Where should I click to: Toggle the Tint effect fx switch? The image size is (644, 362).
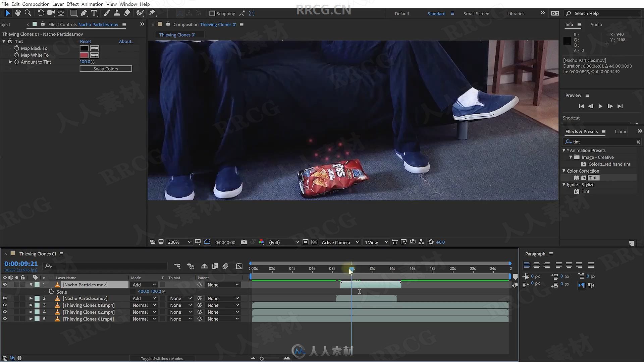(10, 41)
